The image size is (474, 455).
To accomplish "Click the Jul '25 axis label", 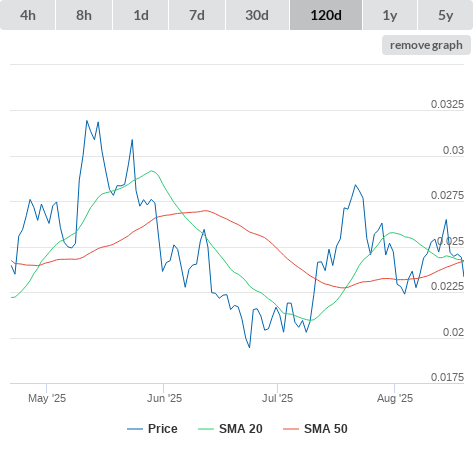I will tap(277, 398).
